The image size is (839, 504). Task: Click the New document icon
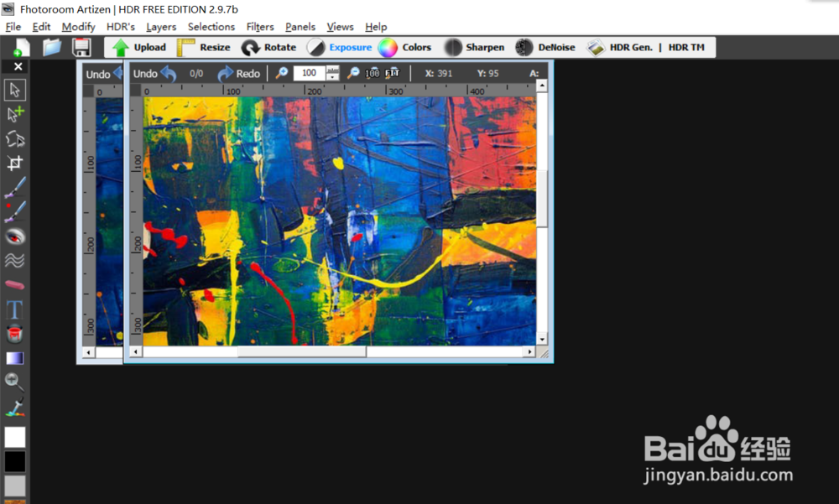[21, 48]
